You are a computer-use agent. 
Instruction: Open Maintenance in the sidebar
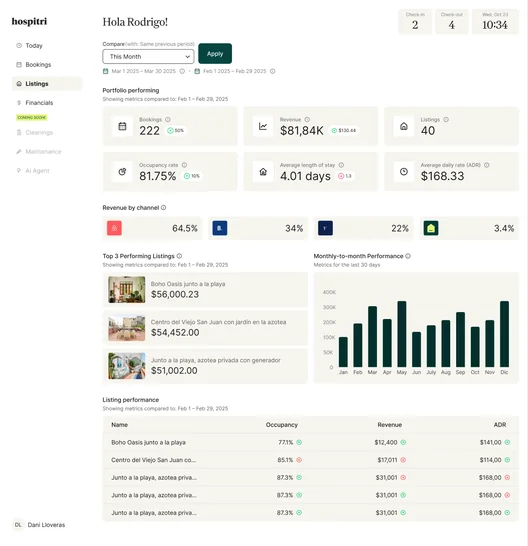point(39,151)
